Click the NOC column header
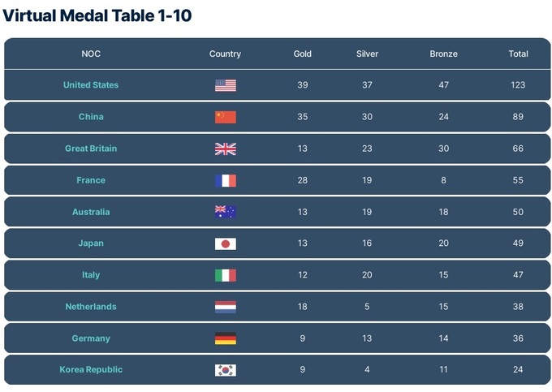 point(91,54)
